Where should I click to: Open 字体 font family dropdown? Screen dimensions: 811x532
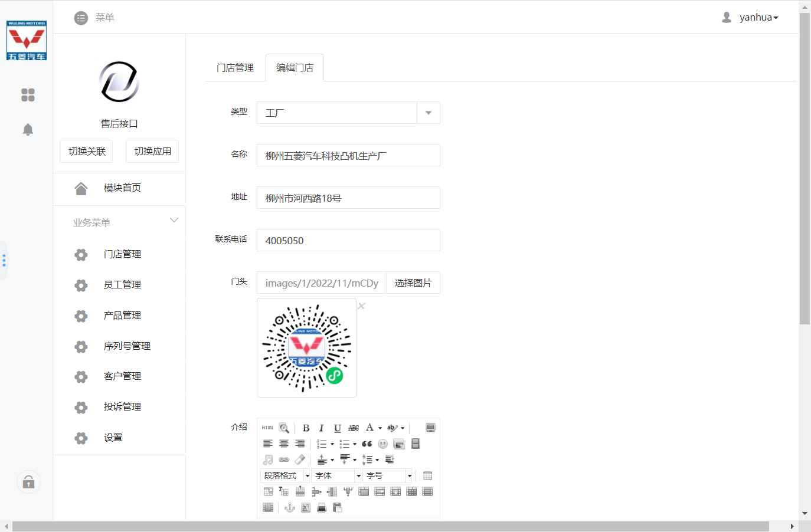pyautogui.click(x=337, y=475)
